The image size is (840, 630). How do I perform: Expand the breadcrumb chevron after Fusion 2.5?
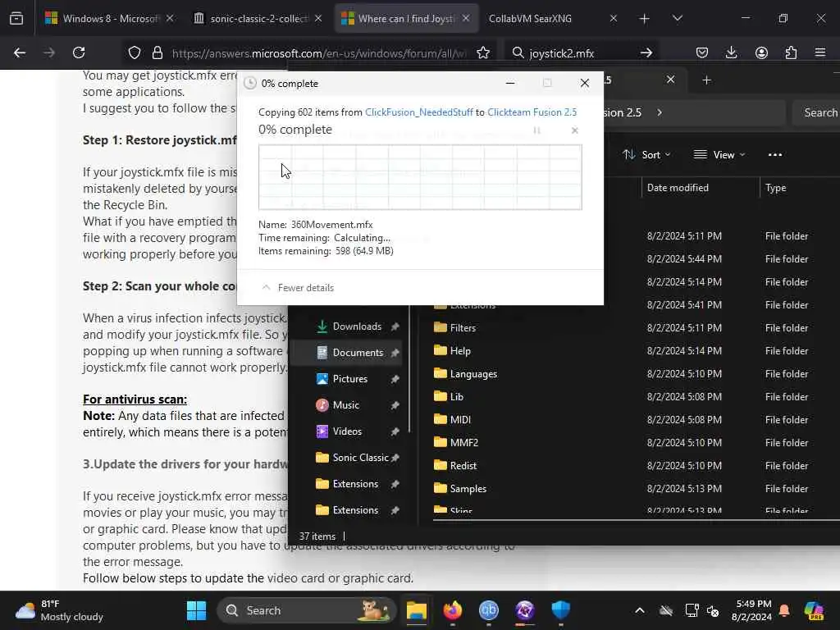pyautogui.click(x=660, y=112)
